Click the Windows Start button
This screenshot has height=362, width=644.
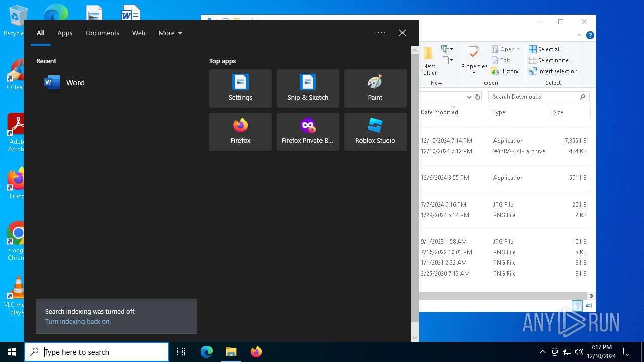(x=12, y=352)
